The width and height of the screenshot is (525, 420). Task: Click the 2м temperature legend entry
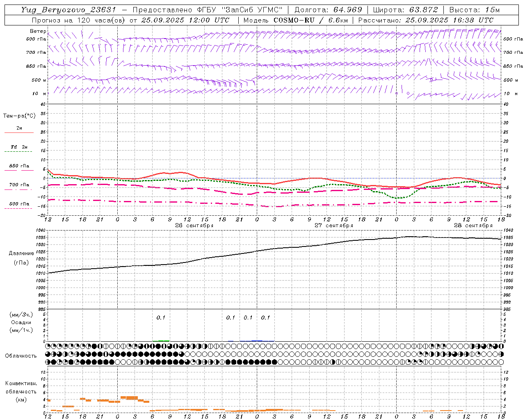coord(19,128)
